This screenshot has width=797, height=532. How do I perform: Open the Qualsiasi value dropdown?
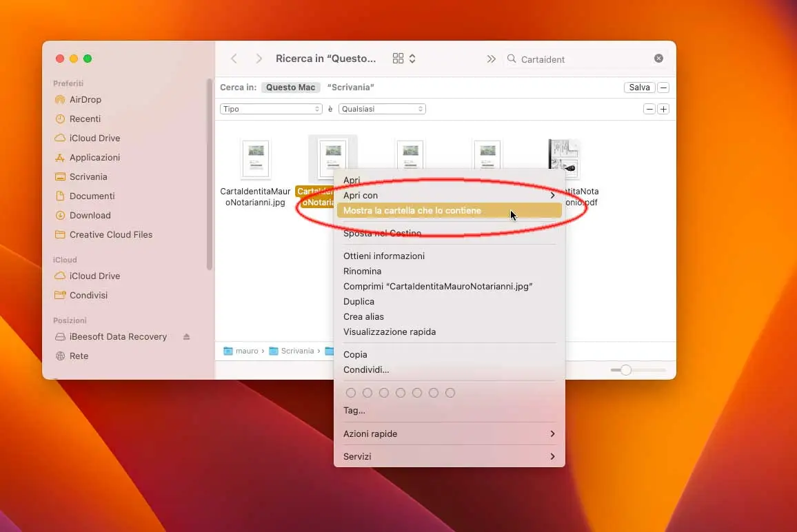[x=382, y=109]
